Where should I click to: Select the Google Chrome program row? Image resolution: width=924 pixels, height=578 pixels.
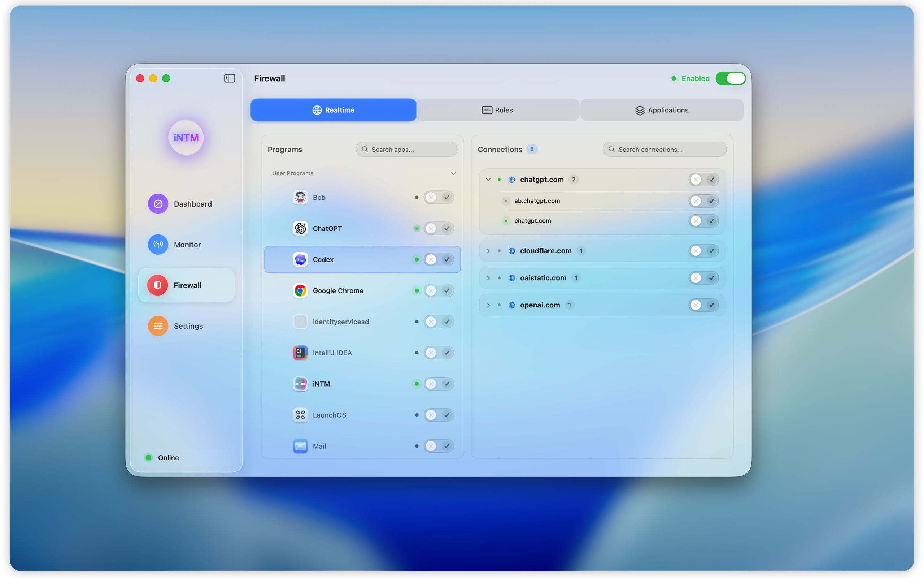click(362, 290)
